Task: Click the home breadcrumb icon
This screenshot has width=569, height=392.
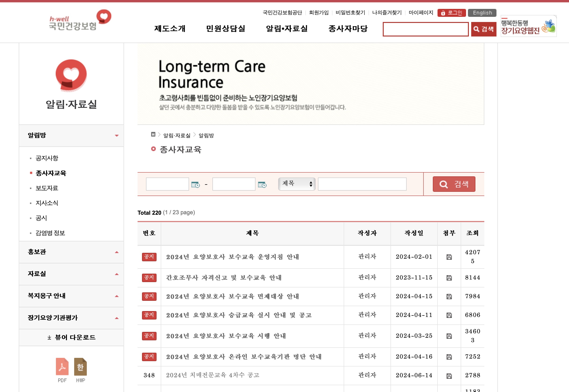Action: coord(153,134)
